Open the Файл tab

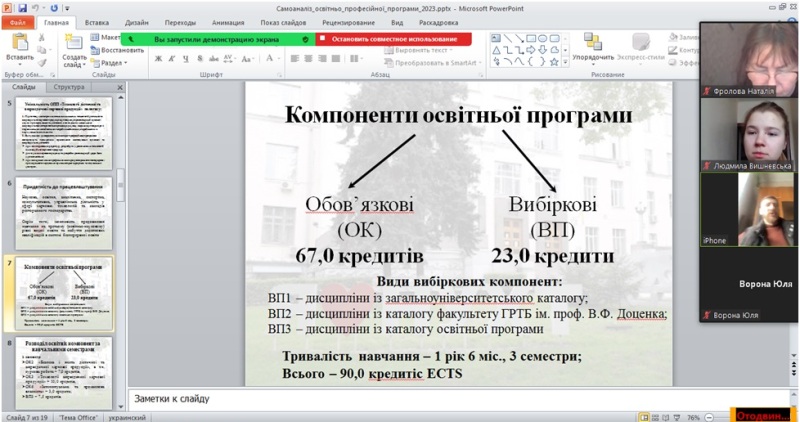tap(18, 23)
